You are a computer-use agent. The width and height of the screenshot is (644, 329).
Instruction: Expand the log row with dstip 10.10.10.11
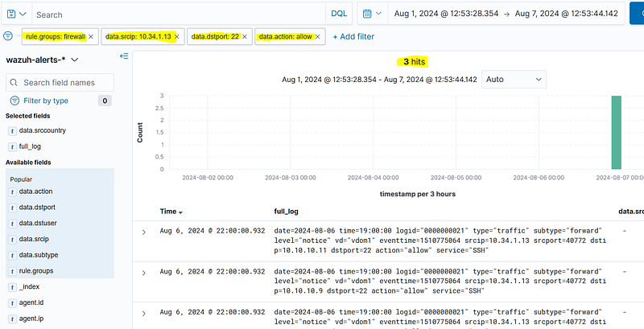144,232
